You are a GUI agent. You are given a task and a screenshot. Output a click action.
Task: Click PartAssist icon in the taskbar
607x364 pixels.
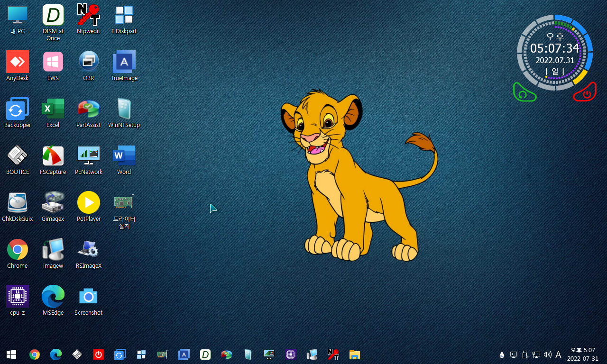(x=227, y=354)
